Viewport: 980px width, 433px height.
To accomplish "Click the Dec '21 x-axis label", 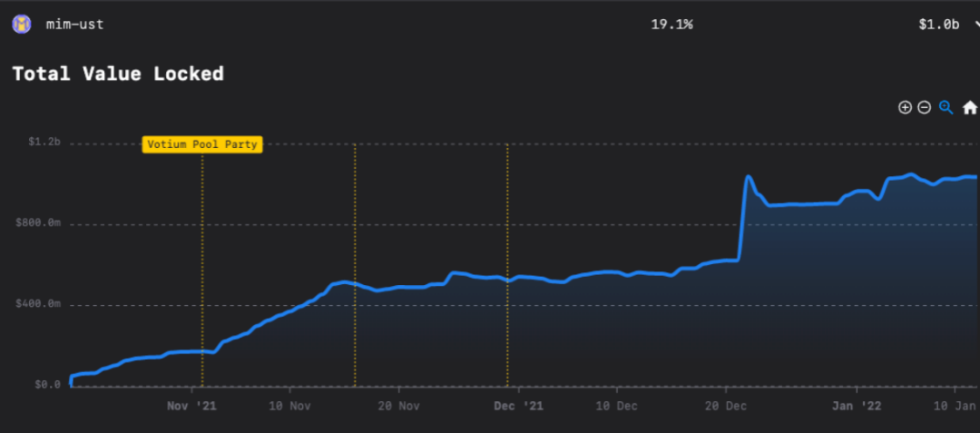I will [x=519, y=406].
